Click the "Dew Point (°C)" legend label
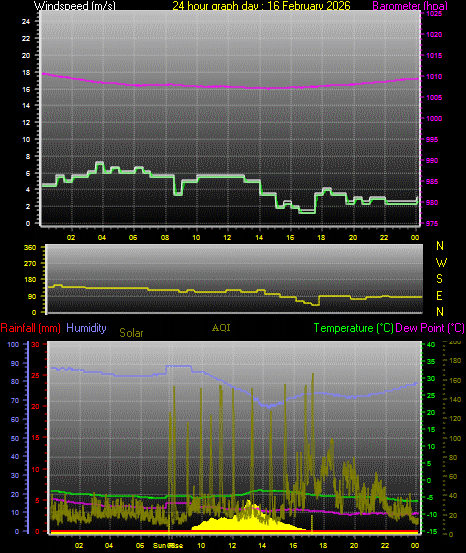The width and height of the screenshot is (466, 553). 430,328
